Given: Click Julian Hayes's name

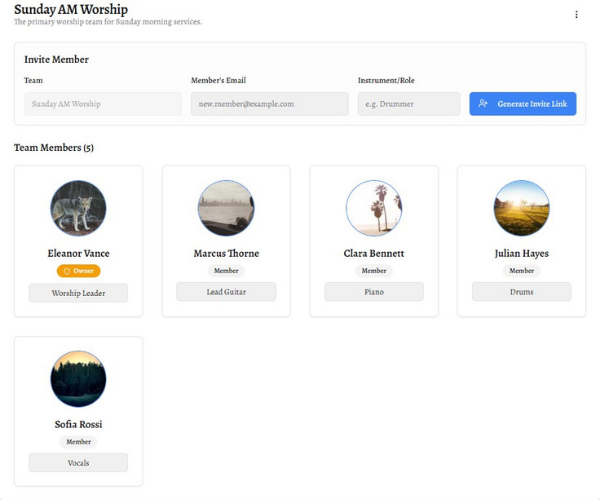Looking at the screenshot, I should pyautogui.click(x=521, y=254).
